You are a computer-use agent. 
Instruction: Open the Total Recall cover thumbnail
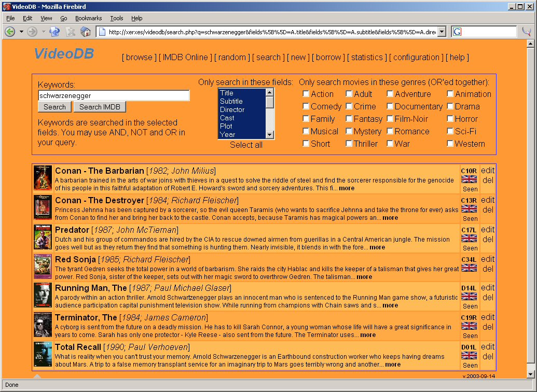43,354
